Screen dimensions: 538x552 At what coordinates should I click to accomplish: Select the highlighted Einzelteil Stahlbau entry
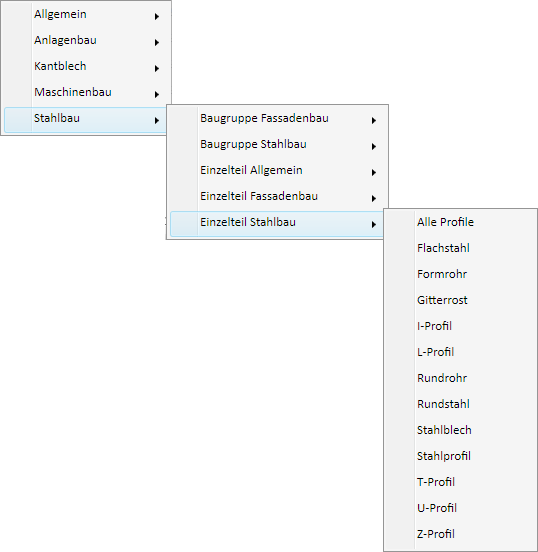[277, 223]
